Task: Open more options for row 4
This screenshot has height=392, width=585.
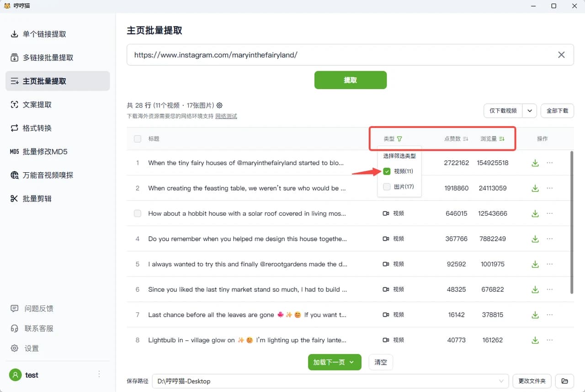Action: pos(550,239)
